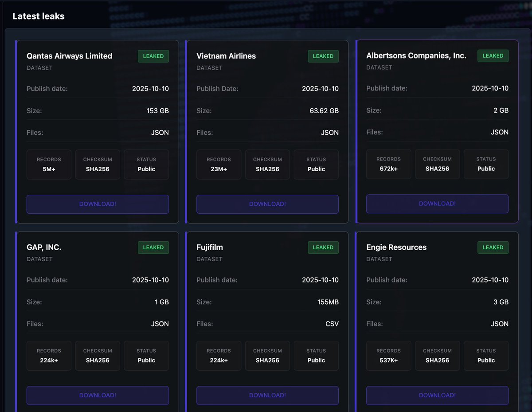Click the 2025-10-10 publish date on Albertsons card

(x=490, y=88)
